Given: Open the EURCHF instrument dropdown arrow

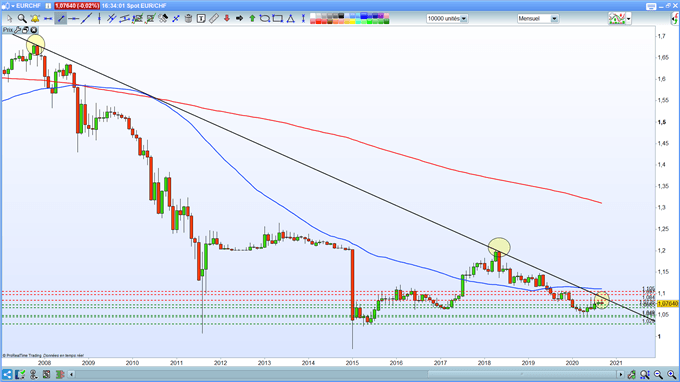Looking at the screenshot, I should click(13, 6).
